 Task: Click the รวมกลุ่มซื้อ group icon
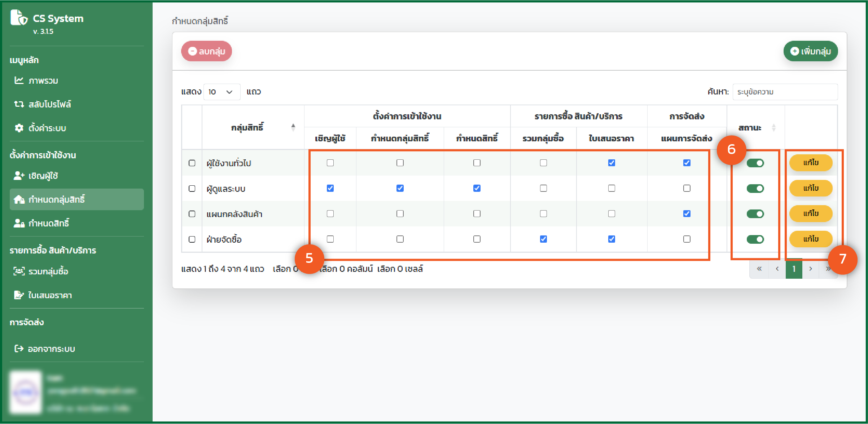tap(19, 271)
